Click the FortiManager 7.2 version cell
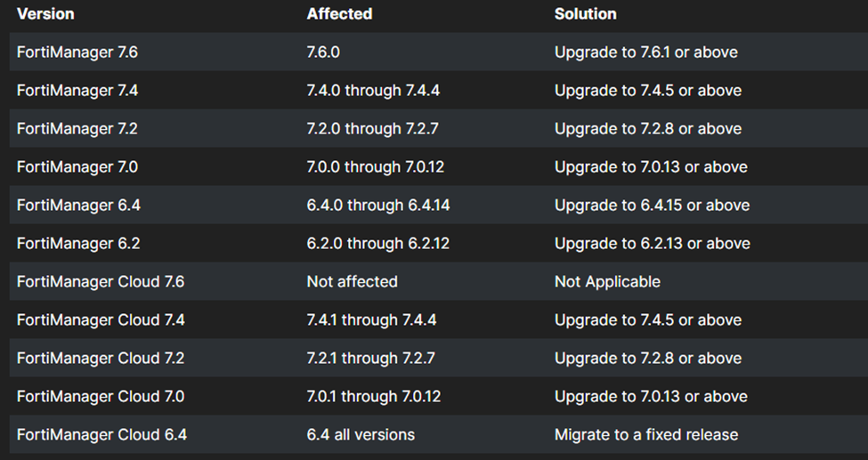868x460 pixels. 77,128
